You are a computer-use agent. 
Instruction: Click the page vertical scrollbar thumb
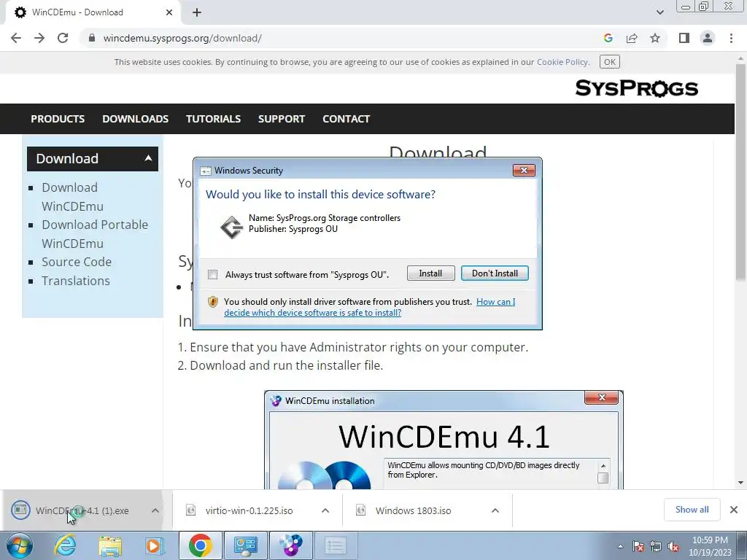pyautogui.click(x=740, y=171)
